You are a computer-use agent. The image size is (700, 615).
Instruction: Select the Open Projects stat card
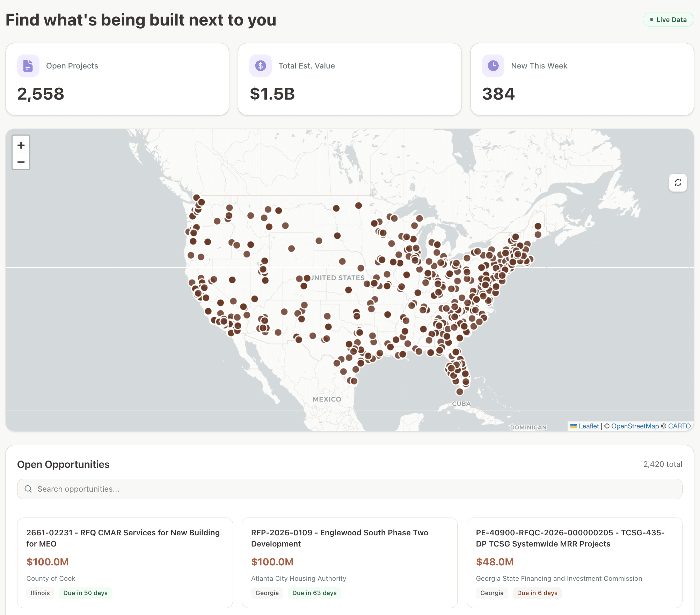117,79
